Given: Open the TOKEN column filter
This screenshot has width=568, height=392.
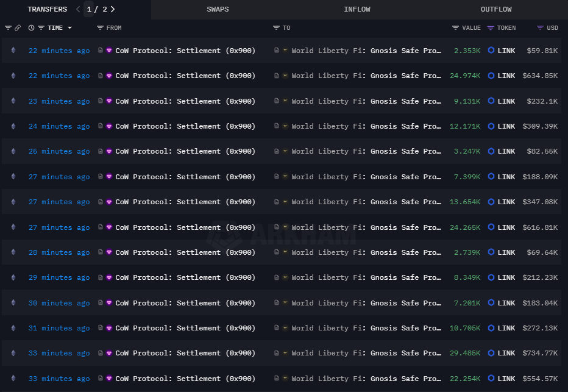Looking at the screenshot, I should point(491,28).
